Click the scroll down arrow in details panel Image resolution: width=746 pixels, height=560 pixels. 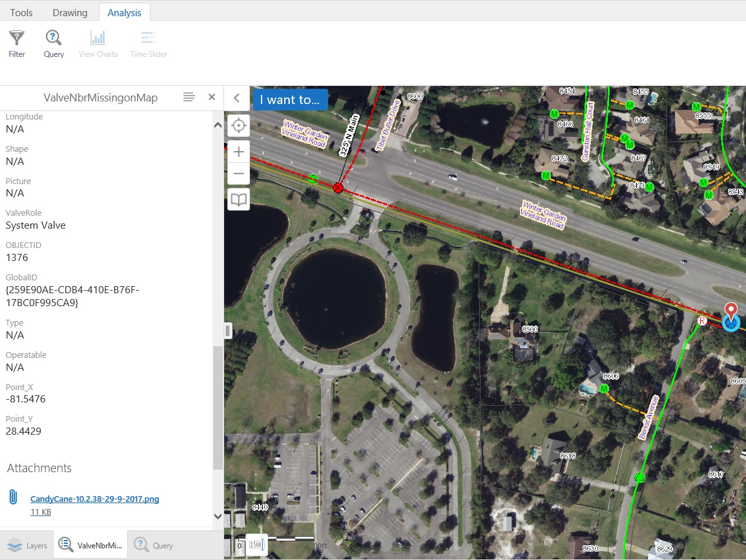(218, 516)
